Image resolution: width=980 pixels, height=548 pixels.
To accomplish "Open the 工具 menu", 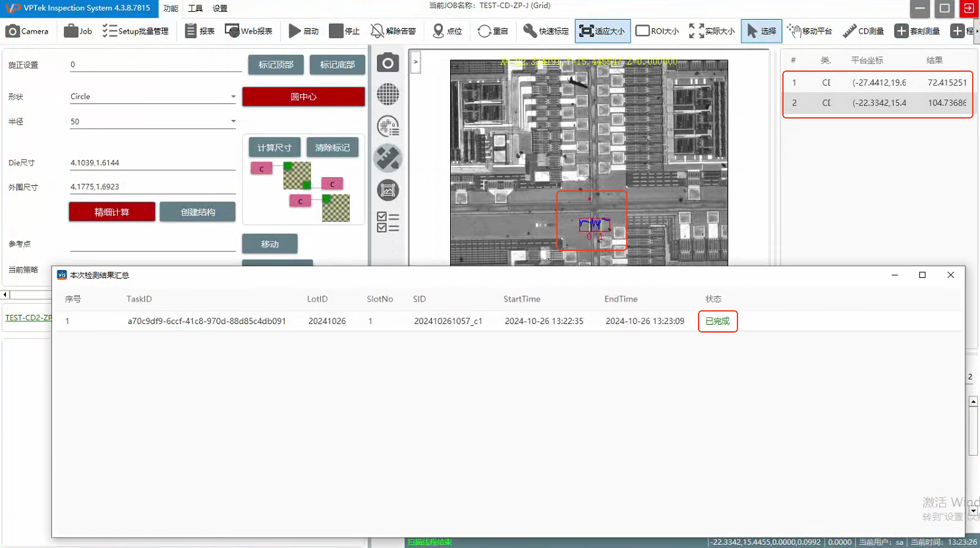I will (x=195, y=9).
